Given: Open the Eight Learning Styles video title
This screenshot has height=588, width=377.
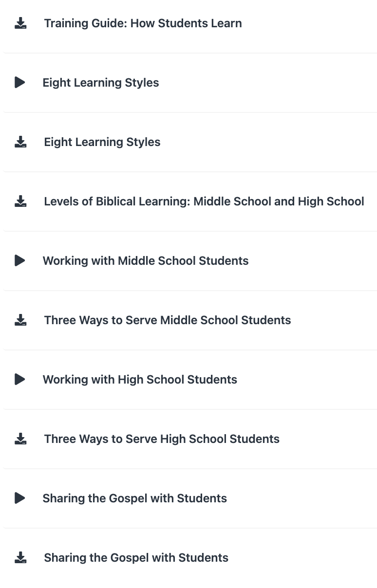Looking at the screenshot, I should [x=101, y=83].
